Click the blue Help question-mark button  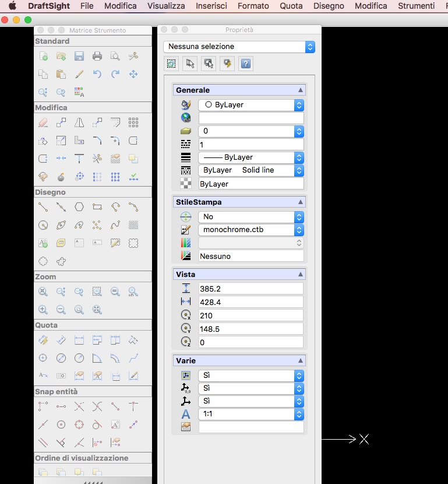tap(246, 64)
